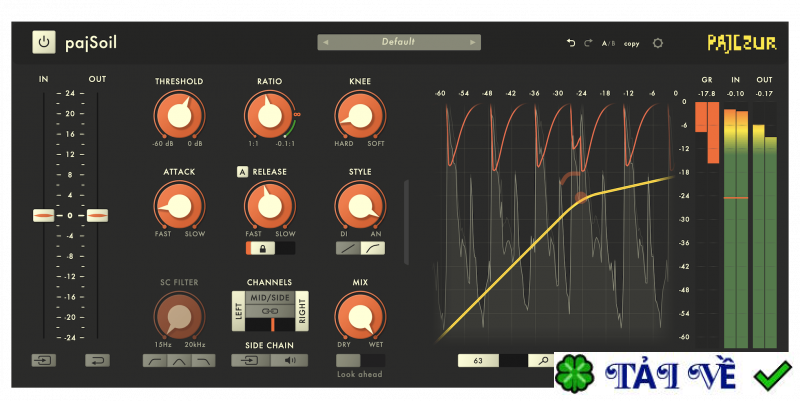Click the IN meter value -0.10
The width and height of the screenshot is (800, 401).
(735, 94)
